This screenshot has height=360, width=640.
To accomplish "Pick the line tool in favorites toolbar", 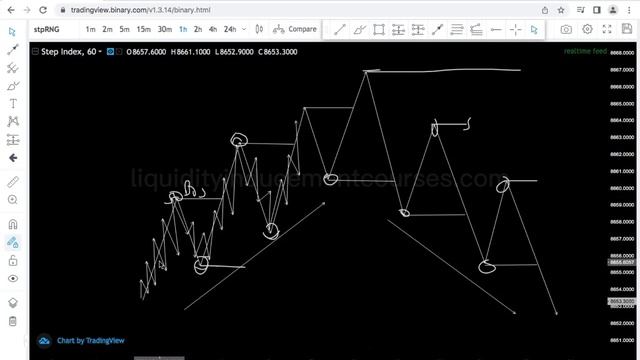I will point(340,29).
